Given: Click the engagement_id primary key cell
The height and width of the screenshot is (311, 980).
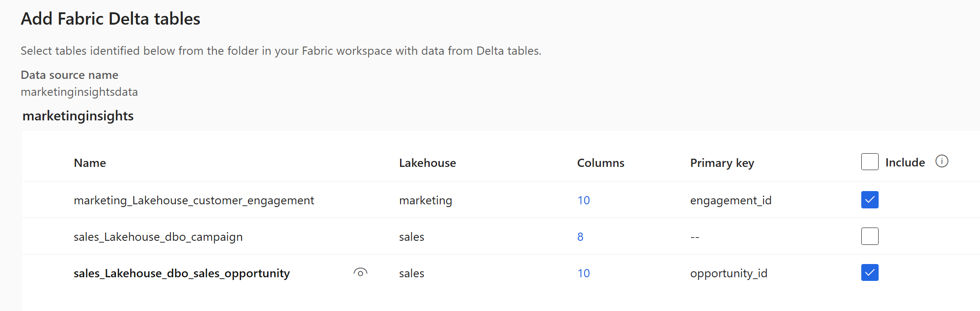Looking at the screenshot, I should click(x=731, y=200).
